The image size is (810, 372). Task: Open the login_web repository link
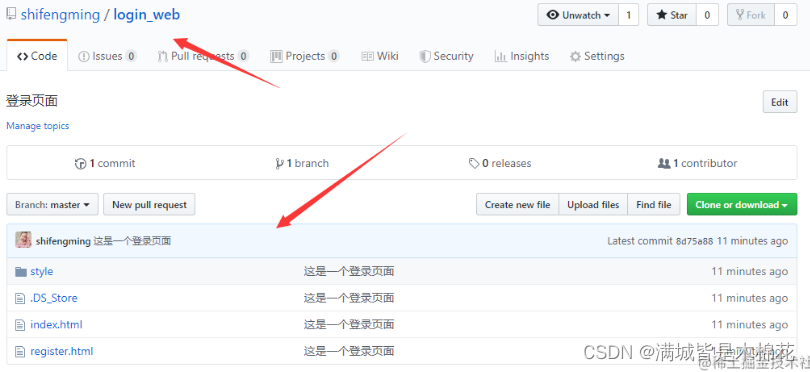tap(147, 14)
